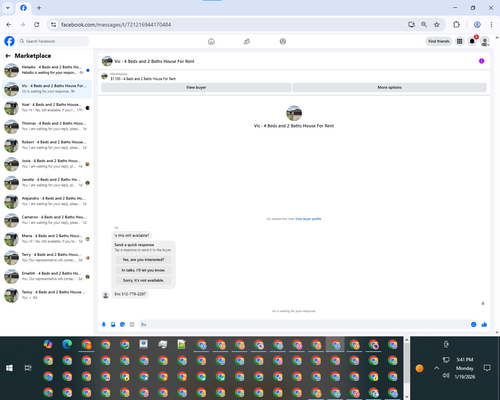Go back using the Marketplace arrow
Viewport: 500px width, 400px height.
(8, 56)
